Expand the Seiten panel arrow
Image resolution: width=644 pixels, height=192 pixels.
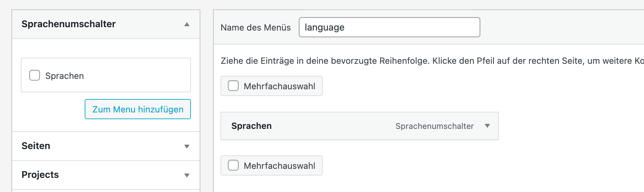click(187, 146)
